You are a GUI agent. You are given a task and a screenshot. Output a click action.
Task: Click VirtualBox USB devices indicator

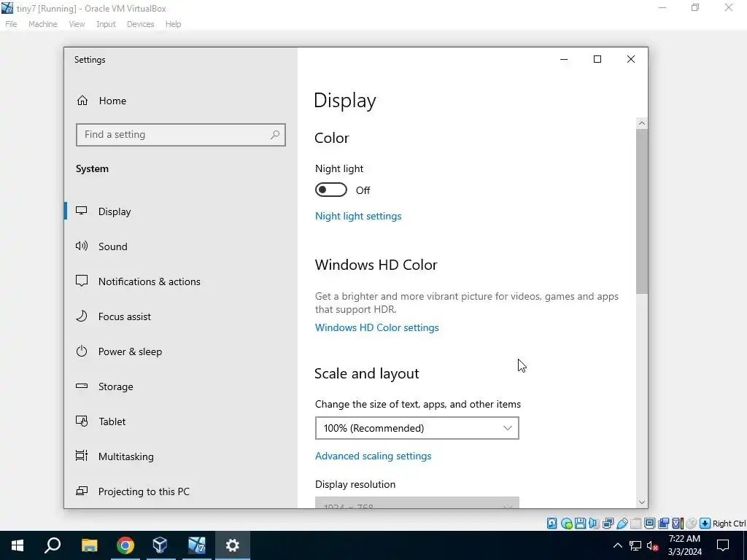pos(622,524)
